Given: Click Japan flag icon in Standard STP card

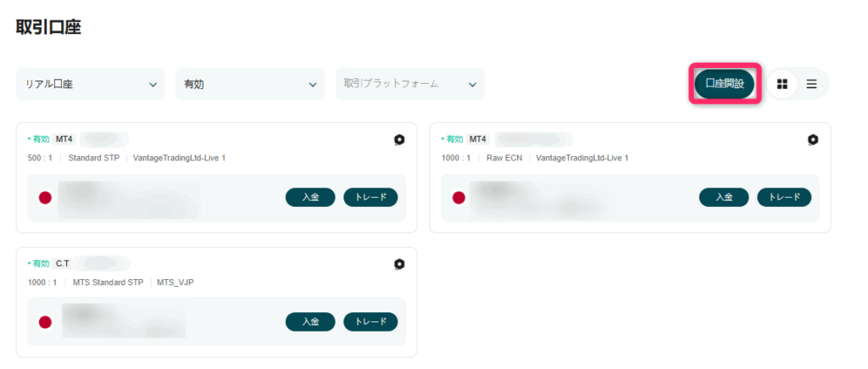Looking at the screenshot, I should tap(45, 198).
